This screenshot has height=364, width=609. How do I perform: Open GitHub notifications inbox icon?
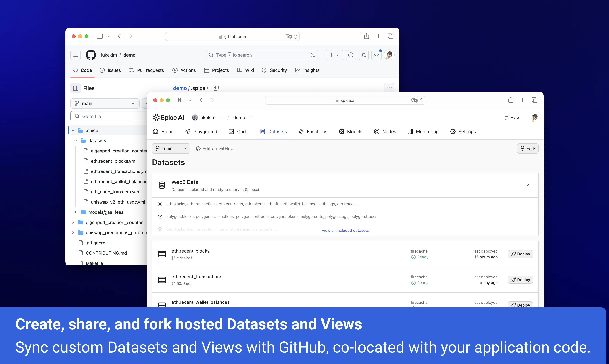tap(376, 55)
